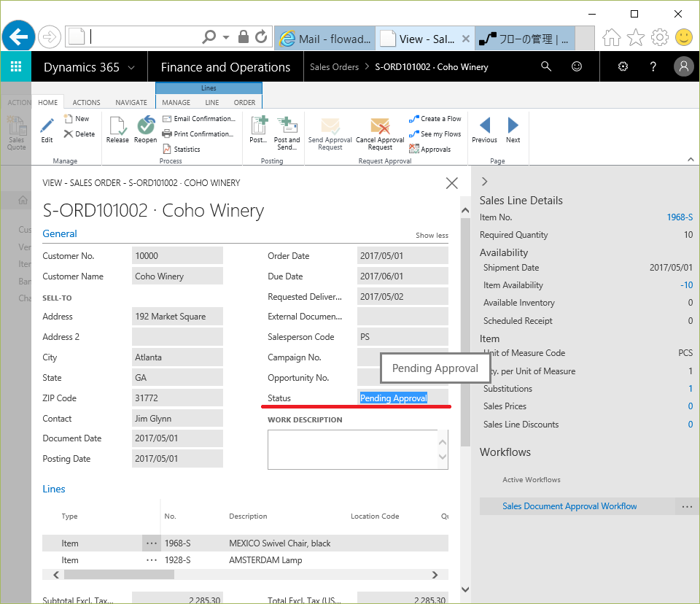Click Create a Flow
Screen dimensions: 700x604
click(x=435, y=119)
